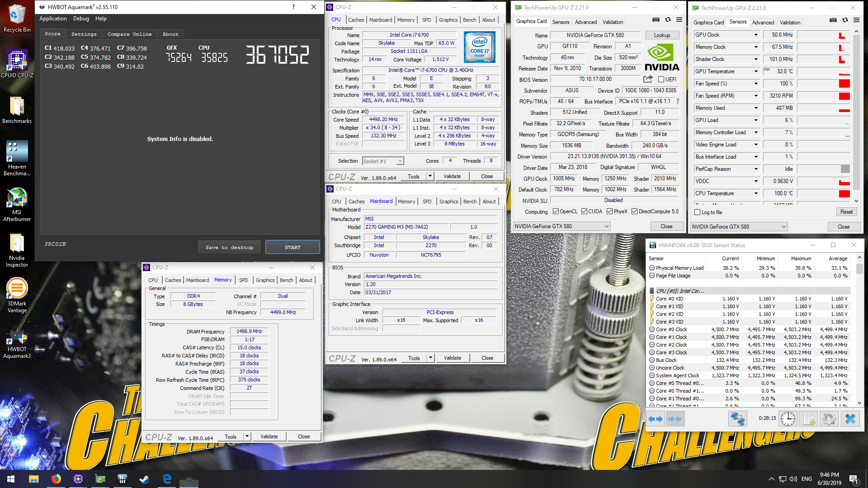Enable Log to file in GPU-Z Sensors
The image size is (868, 488).
point(697,212)
